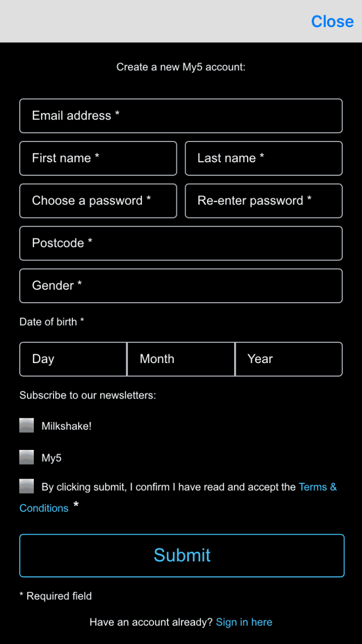Click the My5 newsletter label text
Image resolution: width=362 pixels, height=644 pixels.
(x=51, y=458)
